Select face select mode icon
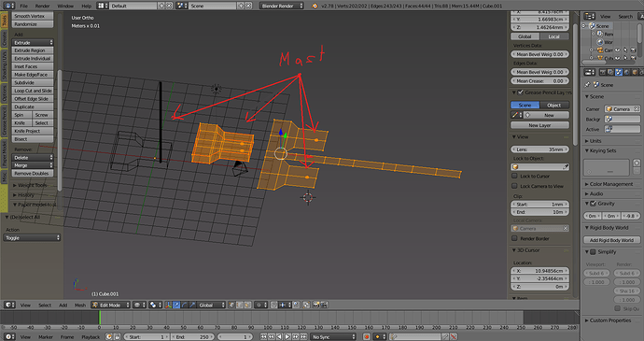644x341 pixels. 248,305
